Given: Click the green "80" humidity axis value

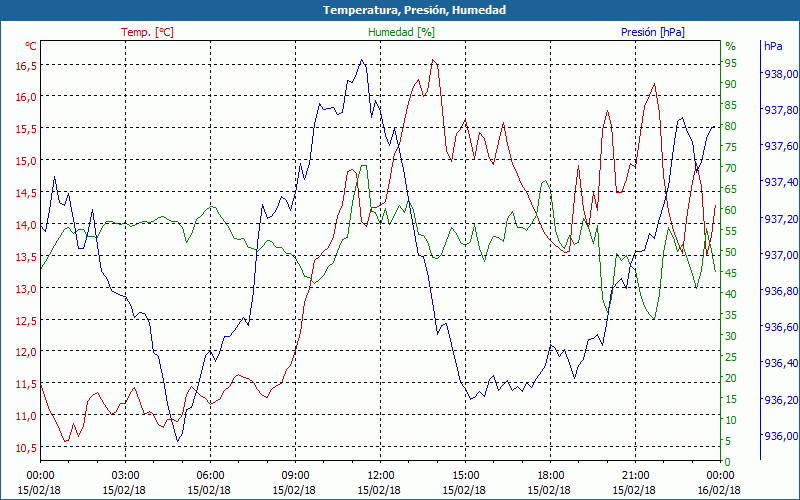Looking at the screenshot, I should (731, 126).
